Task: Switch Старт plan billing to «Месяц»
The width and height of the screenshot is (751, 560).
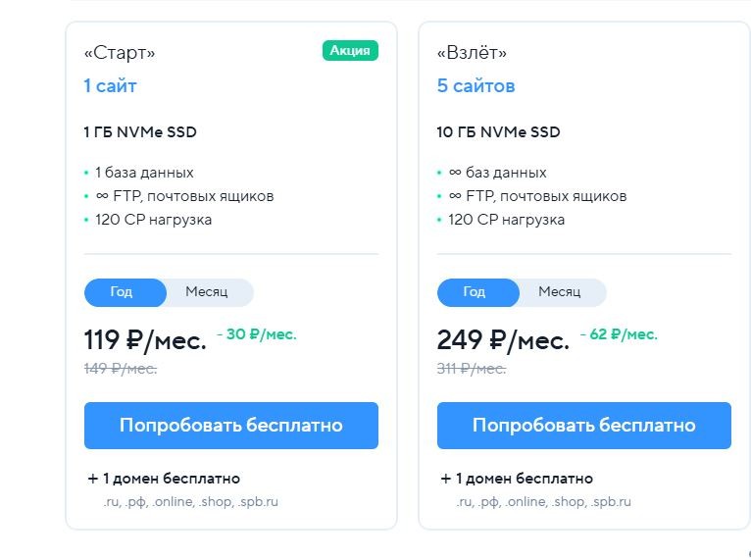Action: click(207, 292)
